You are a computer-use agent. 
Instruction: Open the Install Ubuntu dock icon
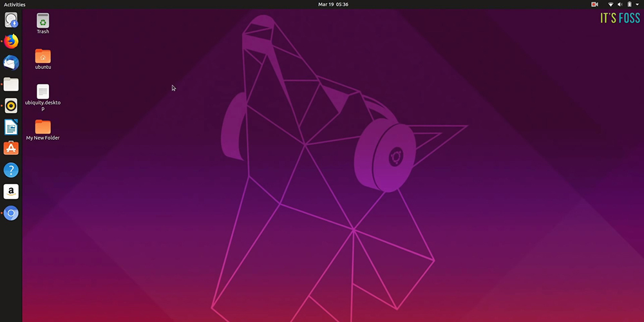point(11,20)
